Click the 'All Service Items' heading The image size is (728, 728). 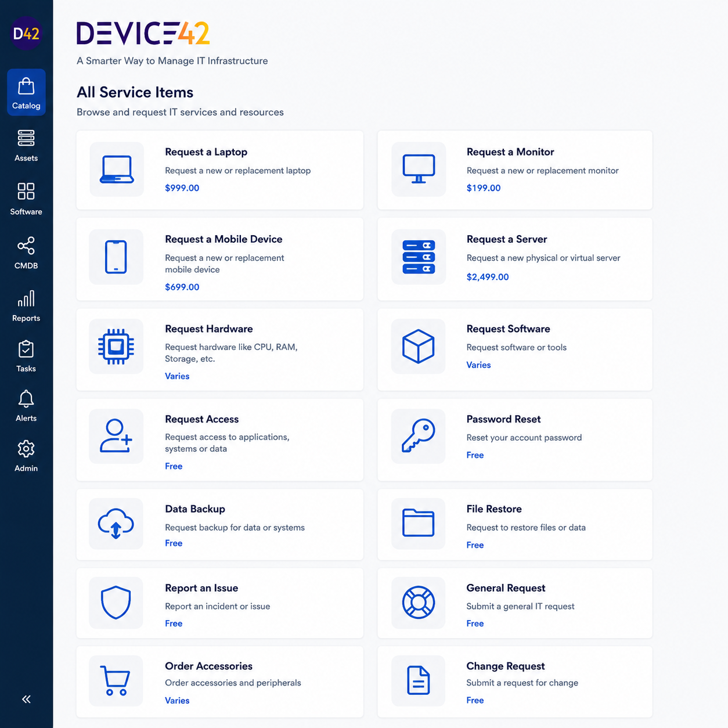tap(135, 92)
